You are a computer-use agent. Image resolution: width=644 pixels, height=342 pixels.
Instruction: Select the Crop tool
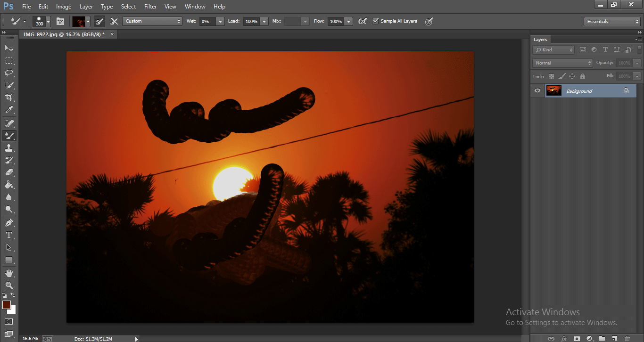coord(9,98)
